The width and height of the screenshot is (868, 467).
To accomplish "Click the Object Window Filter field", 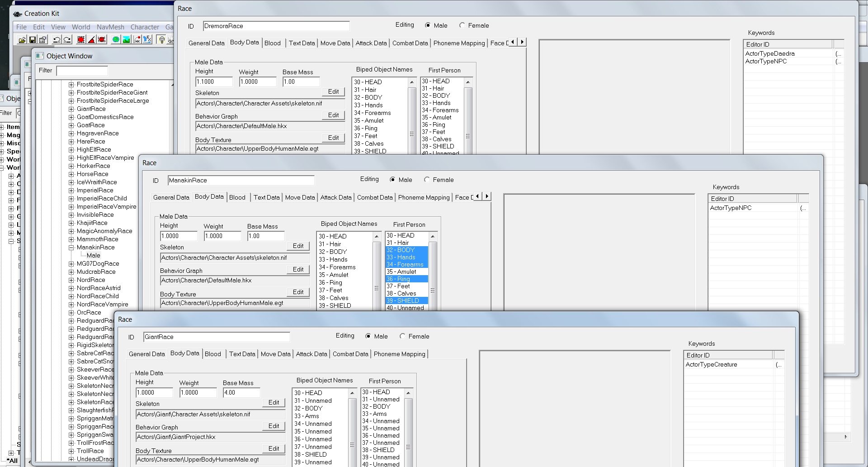I will click(x=82, y=71).
